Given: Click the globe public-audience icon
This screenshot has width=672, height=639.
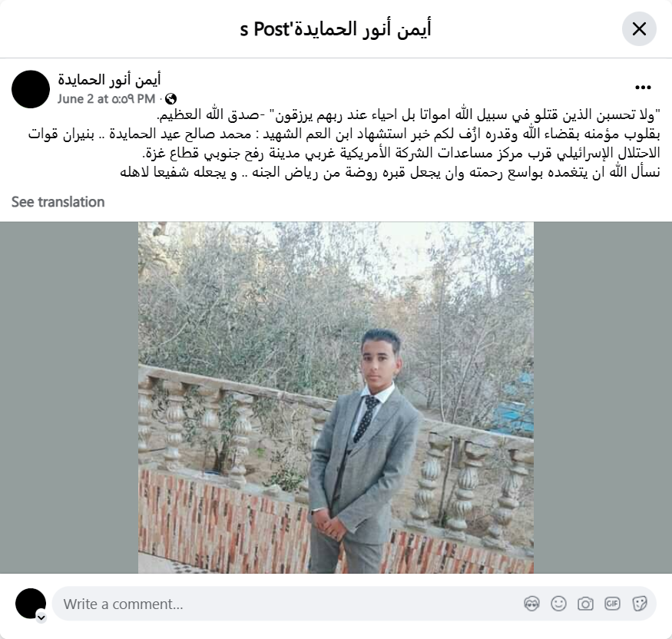Looking at the screenshot, I should pos(170,99).
